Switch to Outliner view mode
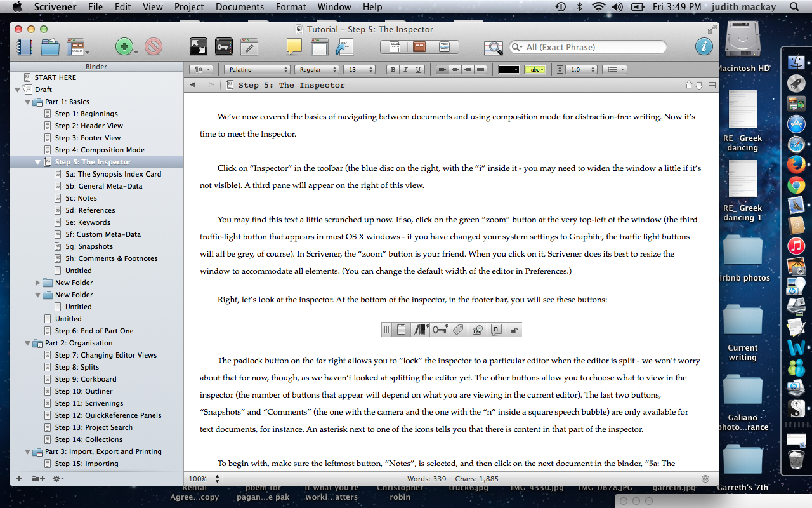Screen dimensions: 812x508 (444, 47)
